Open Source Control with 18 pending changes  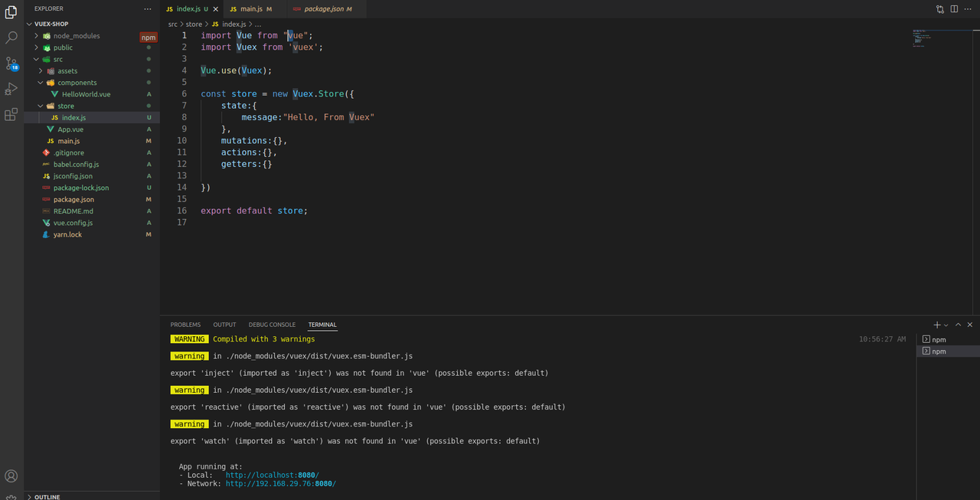11,63
